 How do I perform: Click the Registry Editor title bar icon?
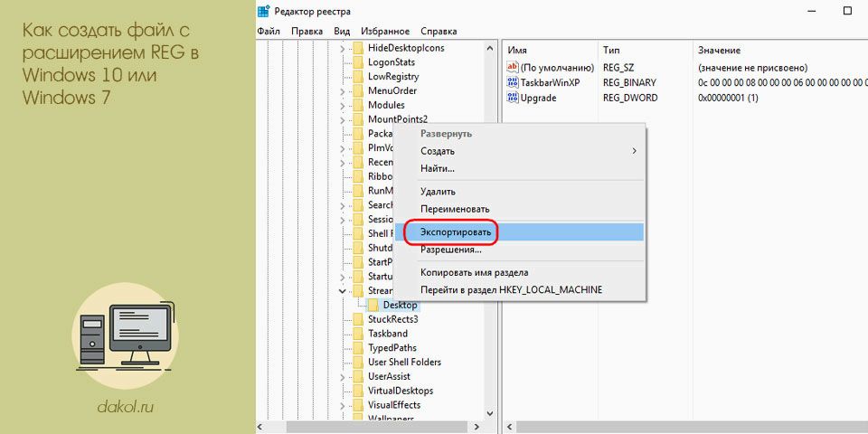263,11
